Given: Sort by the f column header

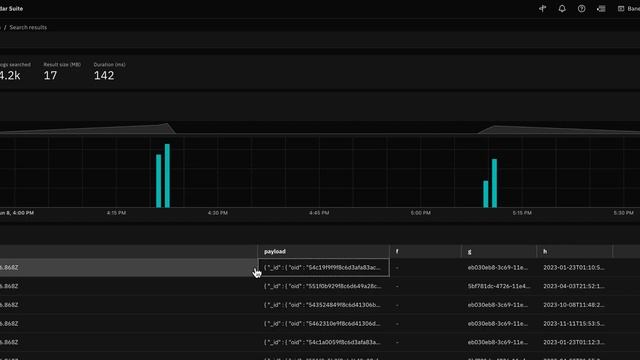Looking at the screenshot, I should pos(425,251).
